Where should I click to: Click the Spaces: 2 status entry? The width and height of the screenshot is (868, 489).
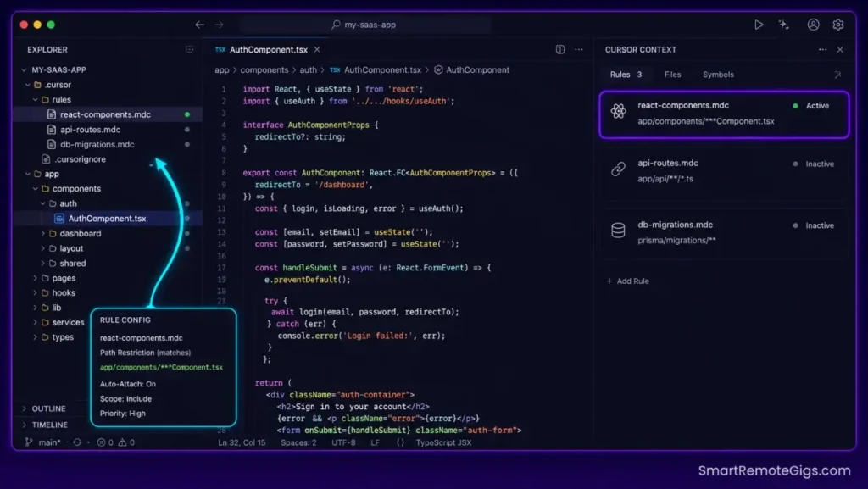click(299, 442)
